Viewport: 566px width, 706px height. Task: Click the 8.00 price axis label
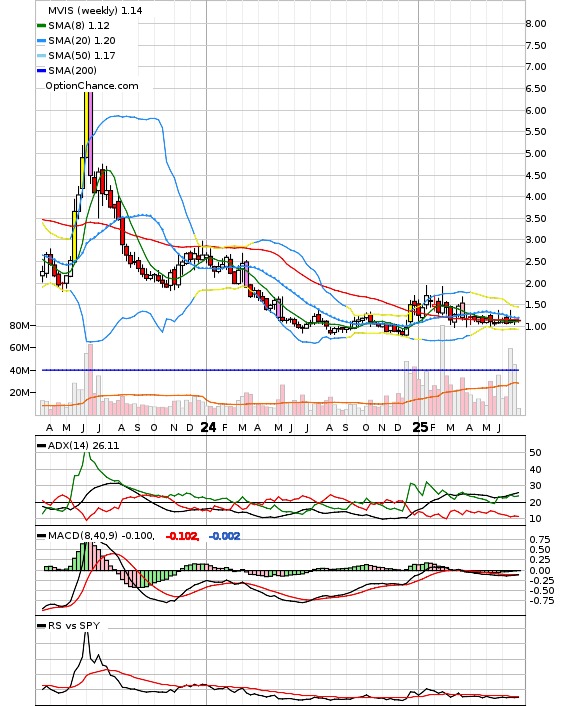click(x=536, y=23)
